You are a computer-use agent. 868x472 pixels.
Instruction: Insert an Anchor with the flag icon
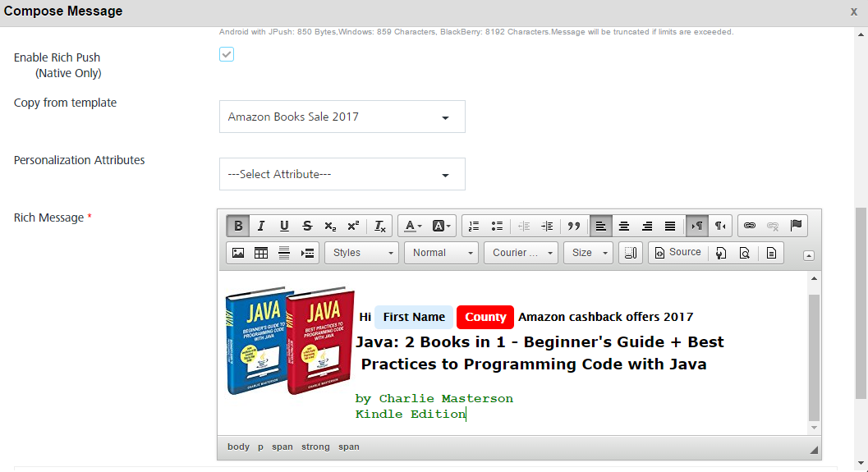point(796,225)
